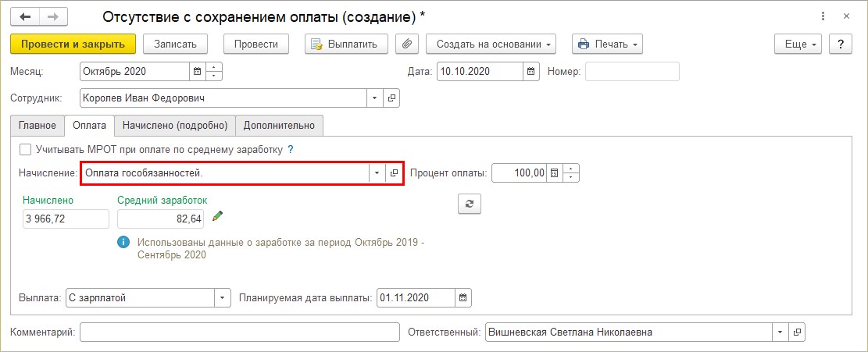
Task: Expand the Сотрудник dropdown list
Action: click(x=375, y=98)
